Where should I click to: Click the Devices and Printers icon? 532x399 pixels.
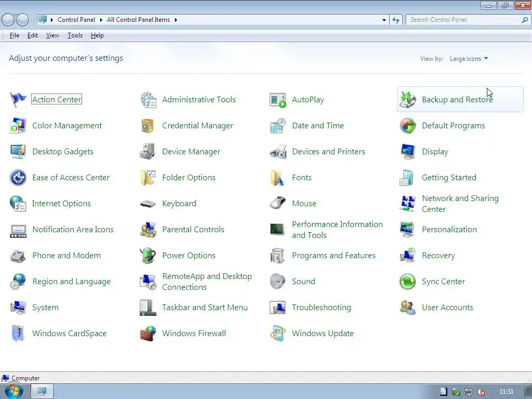coord(278,152)
